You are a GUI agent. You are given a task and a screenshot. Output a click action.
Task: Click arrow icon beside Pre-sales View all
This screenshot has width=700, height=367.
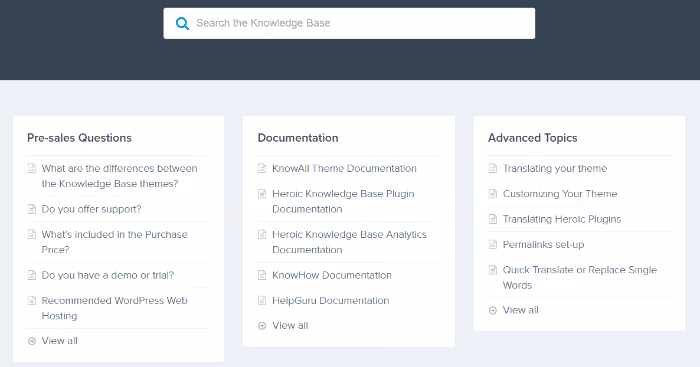[x=32, y=341]
